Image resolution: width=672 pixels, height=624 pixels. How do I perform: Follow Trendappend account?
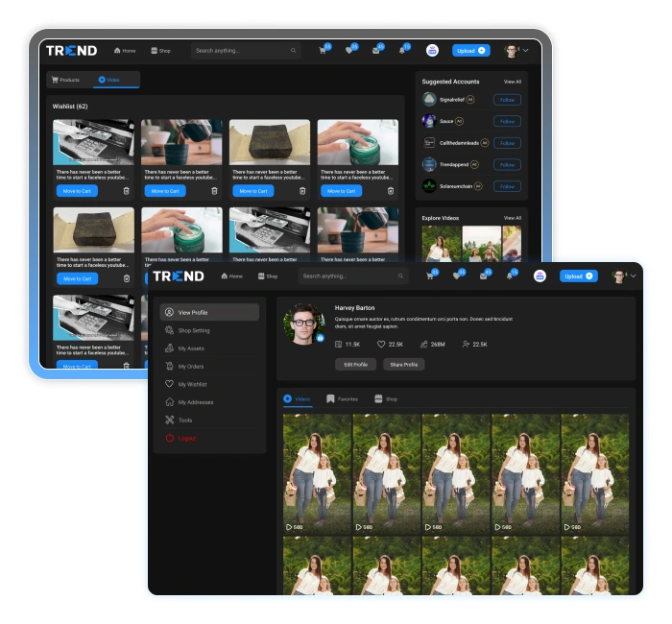click(x=507, y=164)
